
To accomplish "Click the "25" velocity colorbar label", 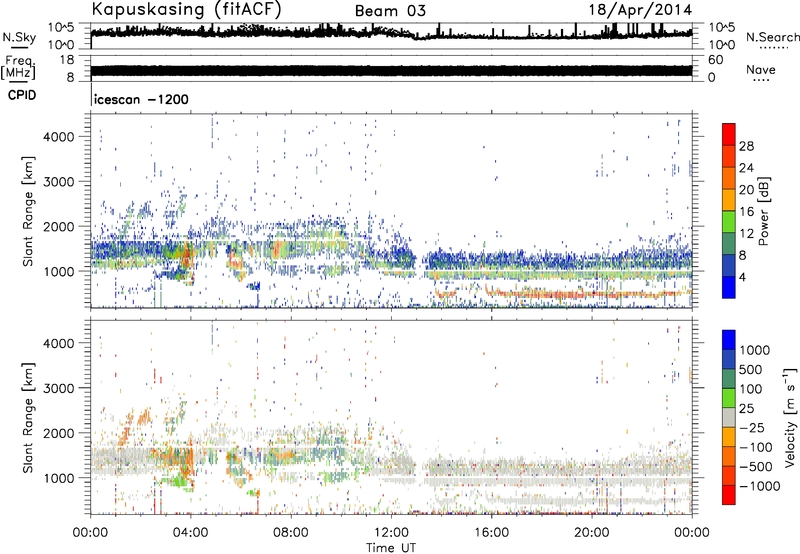I will pyautogui.click(x=746, y=409).
